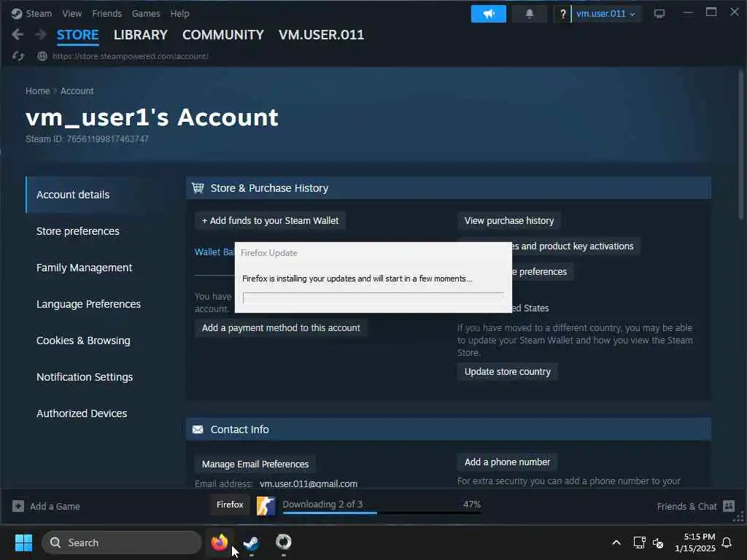747x560 pixels.
Task: Click the plus icon beside Add a Game
Action: [x=18, y=506]
